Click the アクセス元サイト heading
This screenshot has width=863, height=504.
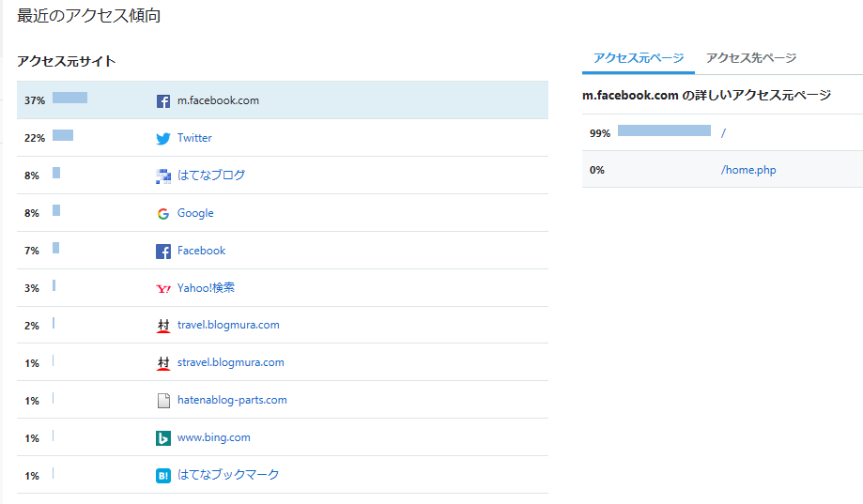(67, 61)
